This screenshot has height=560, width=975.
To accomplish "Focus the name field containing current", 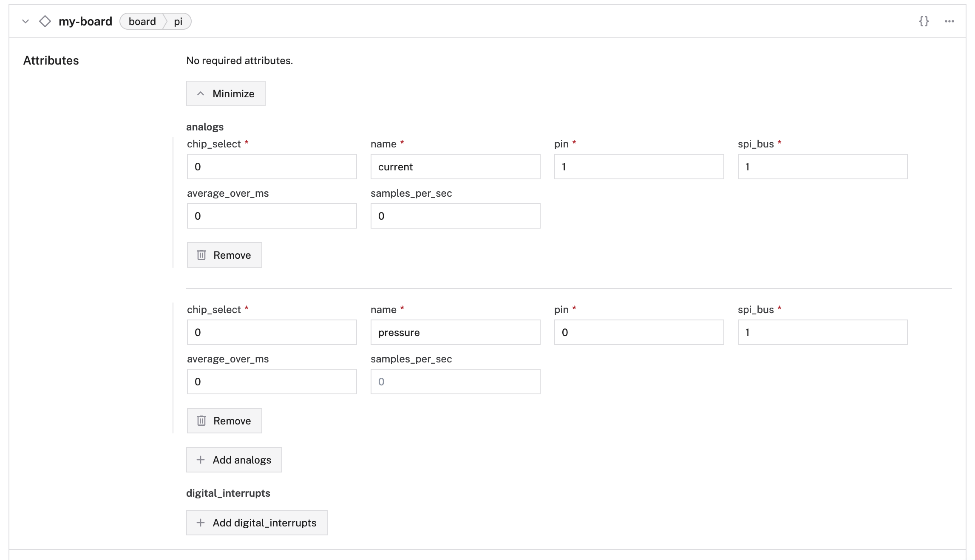I will click(455, 167).
